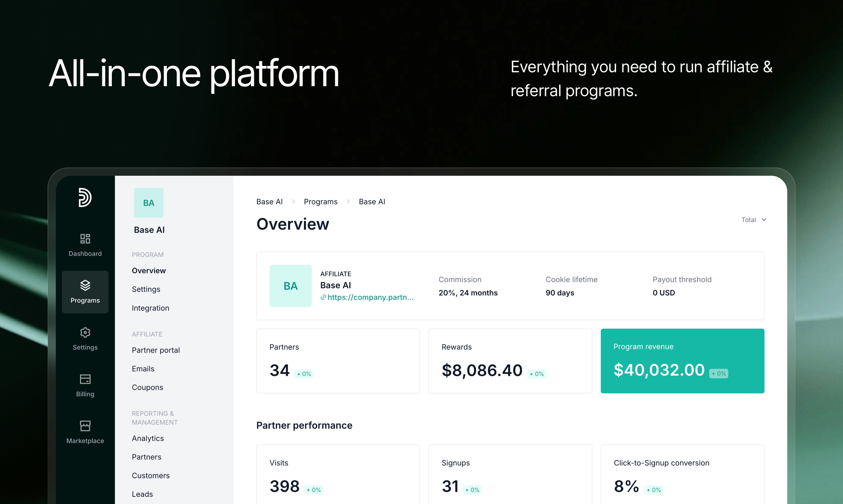Screen dimensions: 843x504
Task: Click the 0% badge beside Signups count
Action: pos(472,490)
